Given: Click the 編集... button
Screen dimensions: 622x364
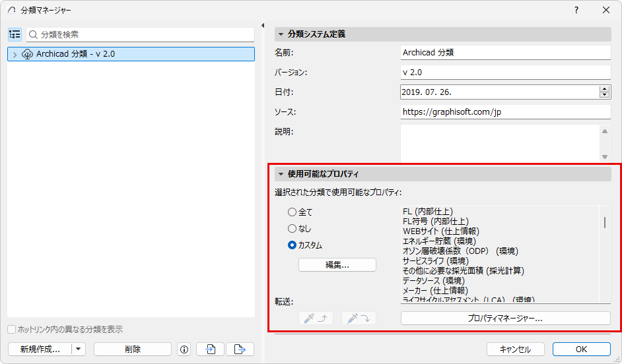Looking at the screenshot, I should pyautogui.click(x=337, y=265).
